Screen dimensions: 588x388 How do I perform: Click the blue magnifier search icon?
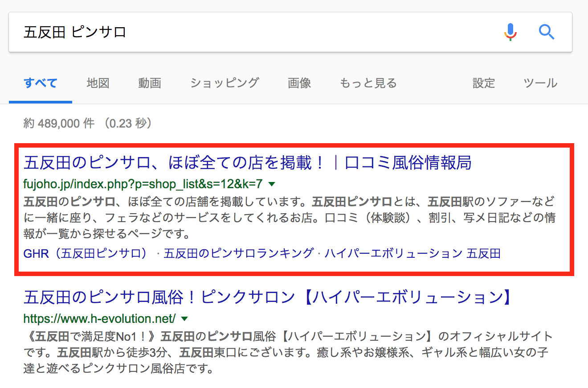[x=547, y=32]
